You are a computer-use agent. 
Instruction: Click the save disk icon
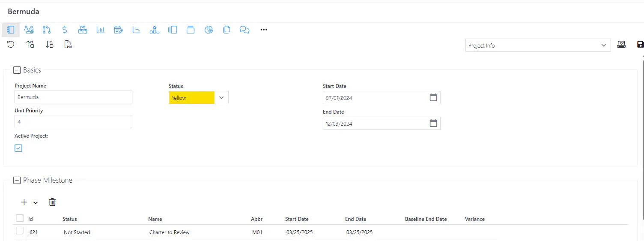click(x=641, y=45)
